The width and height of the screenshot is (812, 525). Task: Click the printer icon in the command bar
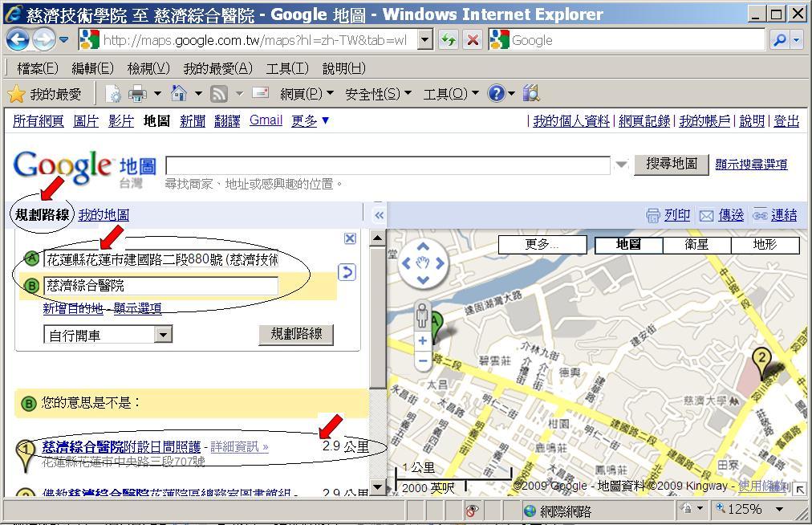[x=137, y=94]
